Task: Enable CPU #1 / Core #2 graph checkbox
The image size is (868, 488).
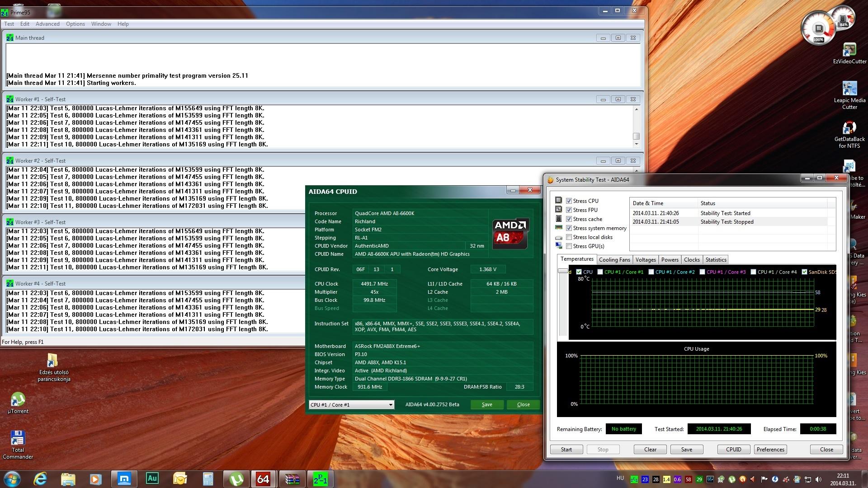Action: point(651,272)
